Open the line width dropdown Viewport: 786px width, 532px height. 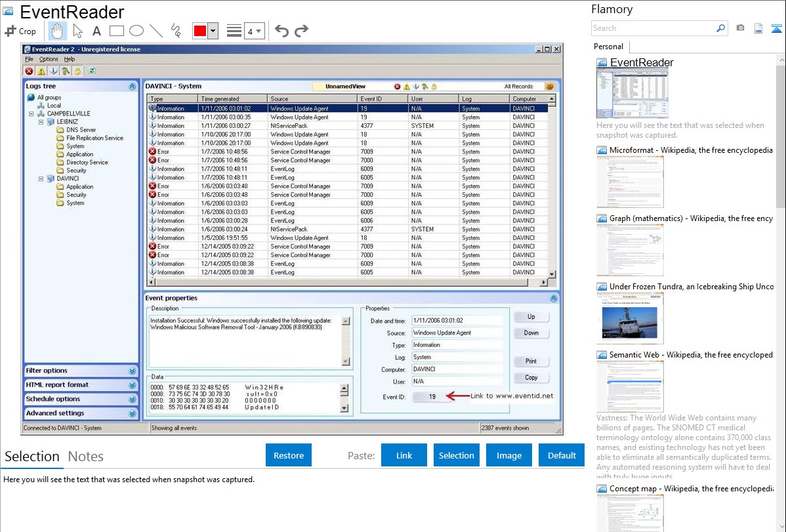(x=255, y=31)
